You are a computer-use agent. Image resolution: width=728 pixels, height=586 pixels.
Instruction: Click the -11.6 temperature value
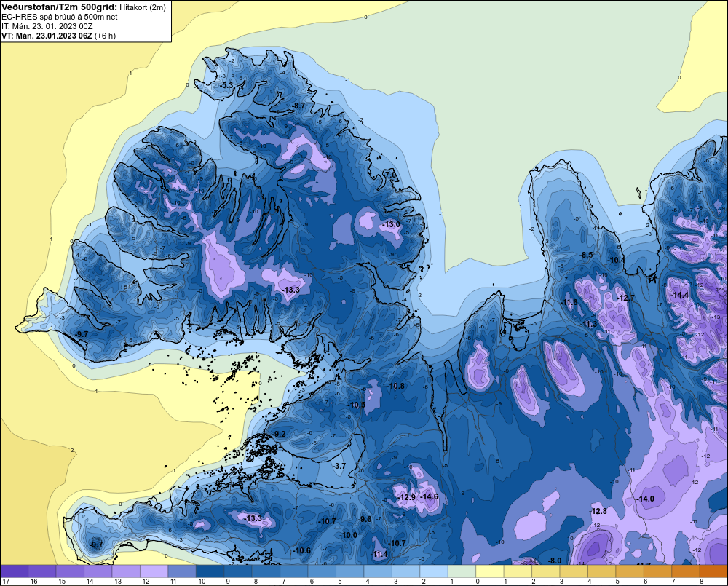569,302
